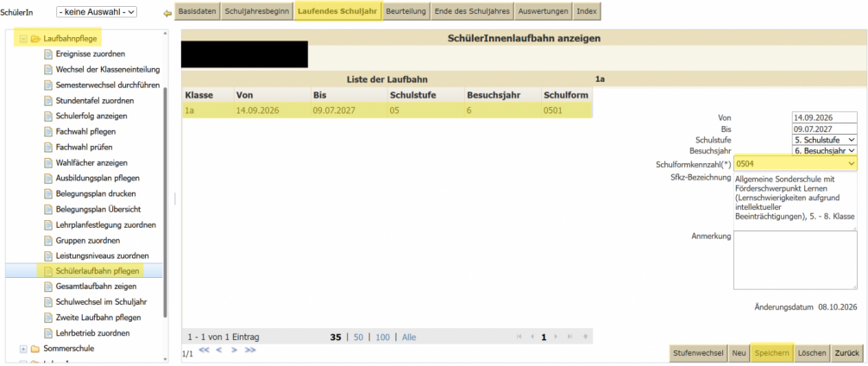Click the yellow back arrow icon beside SchülerIn dropdown
The height and width of the screenshot is (366, 868).
[x=167, y=12]
